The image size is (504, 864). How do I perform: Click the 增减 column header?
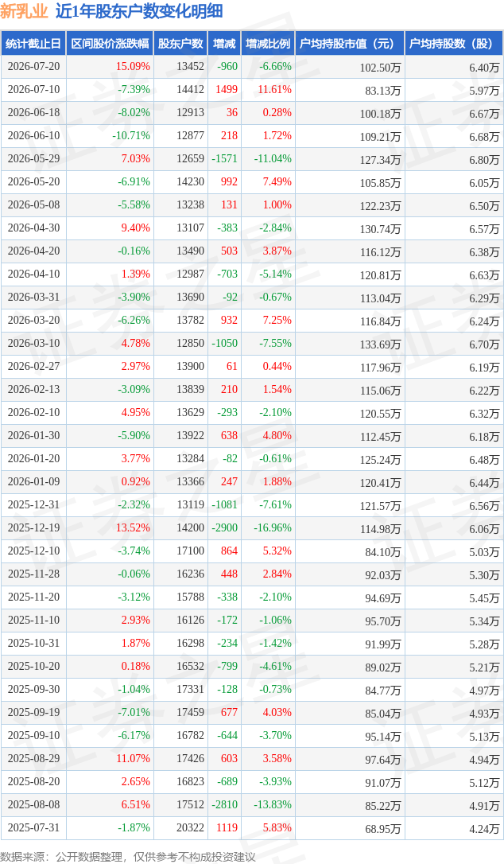pos(224,44)
